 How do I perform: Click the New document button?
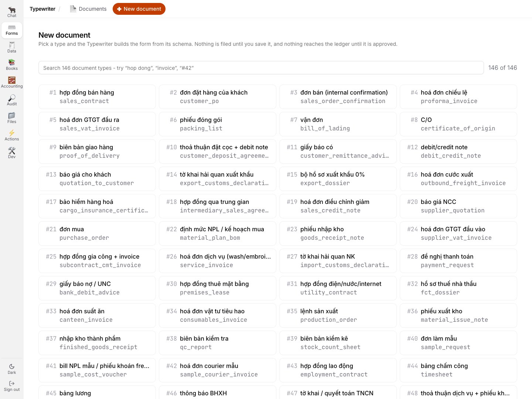(x=139, y=9)
